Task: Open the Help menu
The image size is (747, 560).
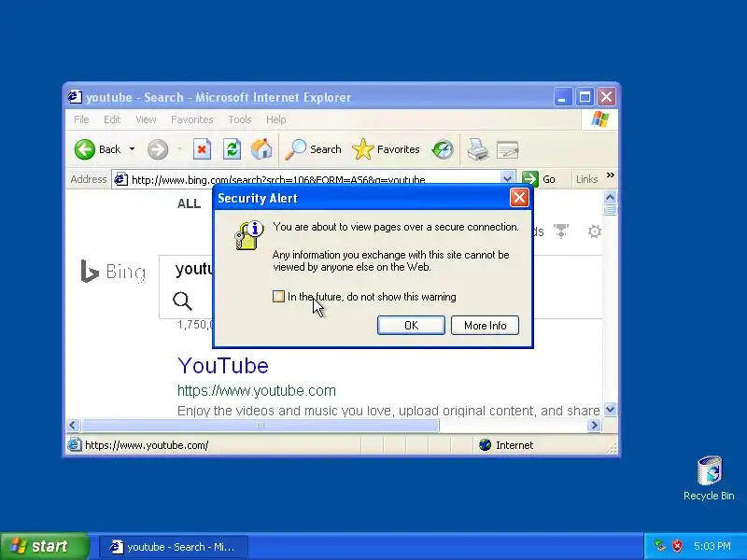Action: [x=275, y=119]
